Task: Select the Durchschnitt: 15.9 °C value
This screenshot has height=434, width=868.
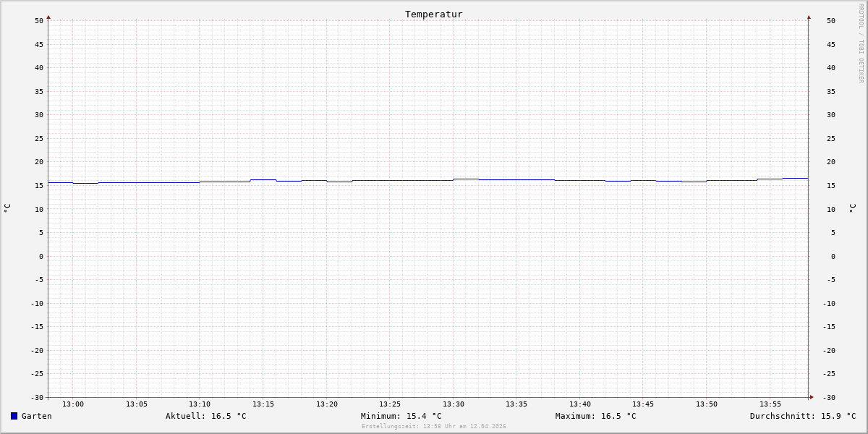Action: [803, 416]
